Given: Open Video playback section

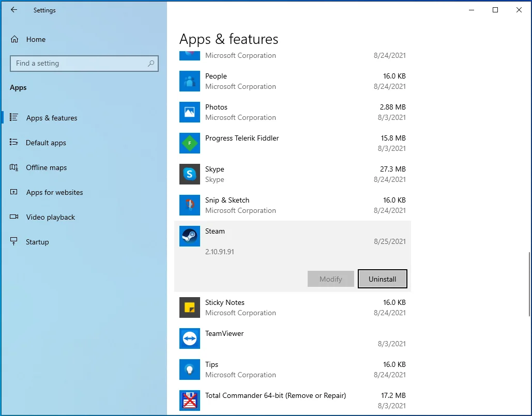Looking at the screenshot, I should click(51, 217).
